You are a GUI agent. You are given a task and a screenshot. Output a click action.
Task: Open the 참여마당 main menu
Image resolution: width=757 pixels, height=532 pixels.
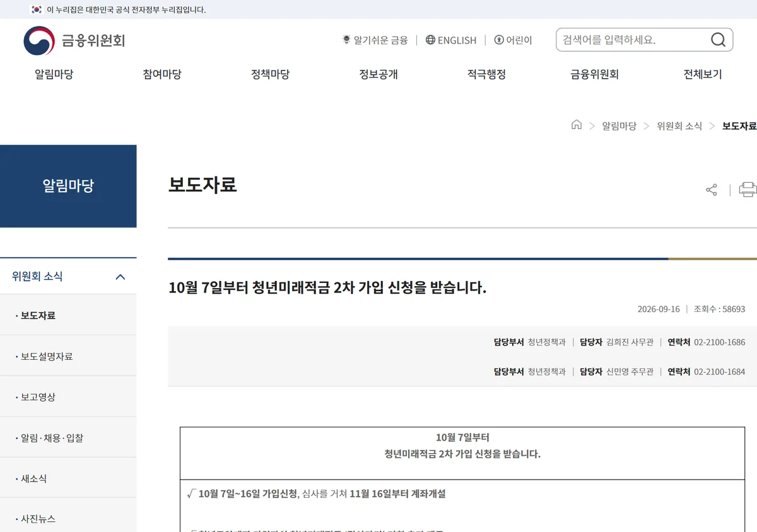[x=162, y=74]
